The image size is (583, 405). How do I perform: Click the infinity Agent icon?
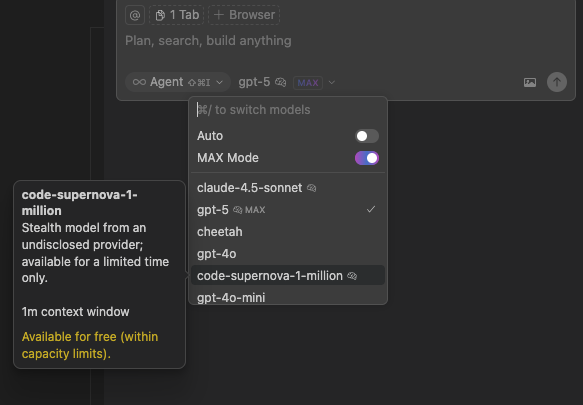click(139, 82)
